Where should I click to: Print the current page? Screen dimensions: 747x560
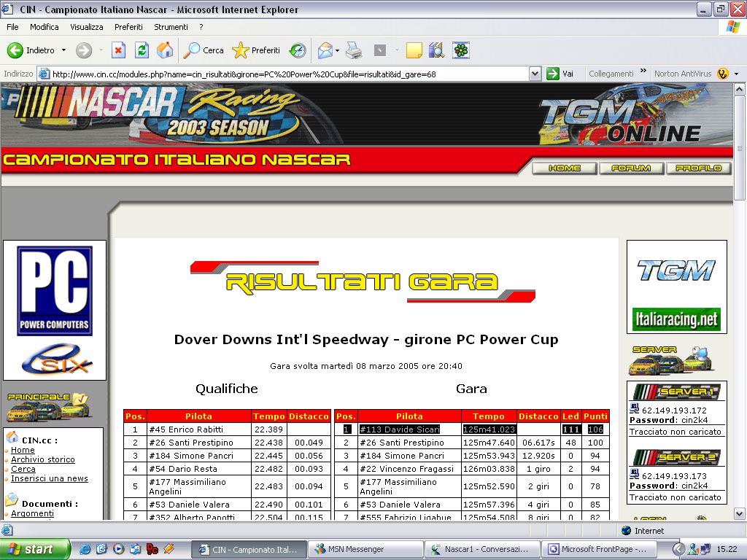tap(354, 50)
